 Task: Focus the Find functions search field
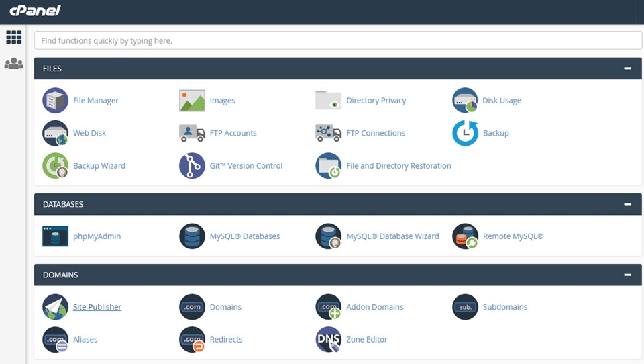(337, 41)
